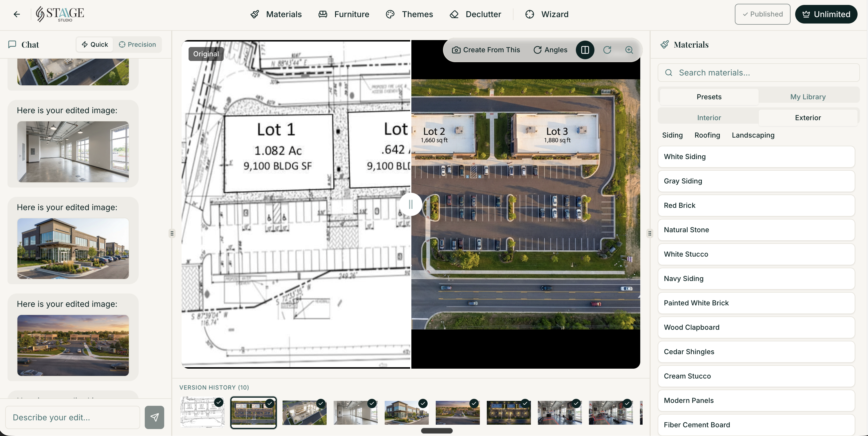Select the Declutter tool
The image size is (868, 436).
475,14
